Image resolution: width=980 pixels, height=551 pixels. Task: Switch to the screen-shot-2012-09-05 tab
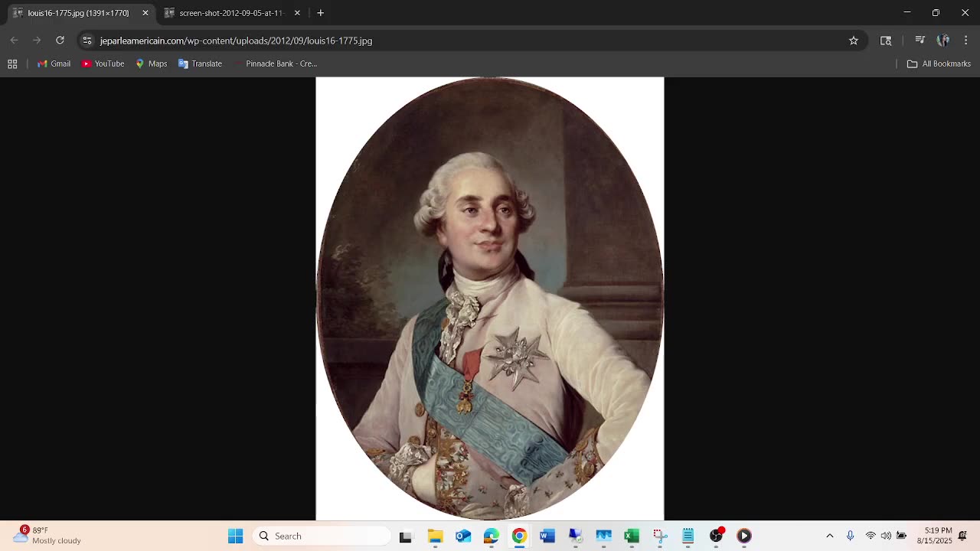(232, 13)
